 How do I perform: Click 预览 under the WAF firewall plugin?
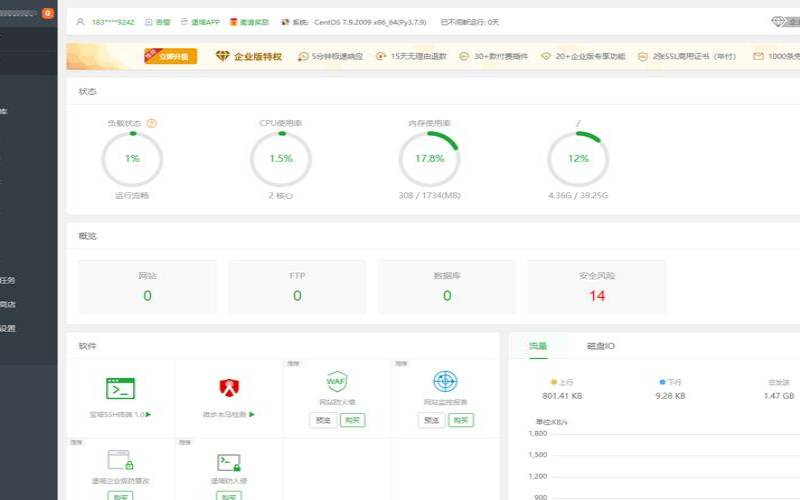point(323,420)
